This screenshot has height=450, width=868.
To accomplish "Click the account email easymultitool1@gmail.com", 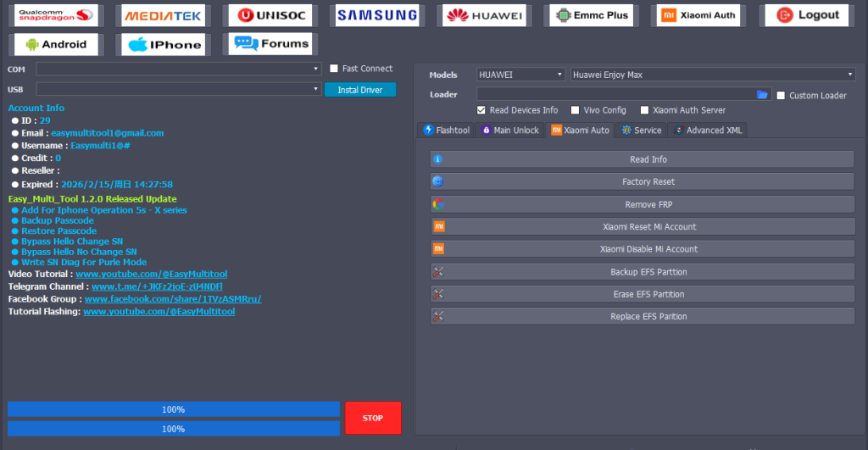I will point(108,133).
